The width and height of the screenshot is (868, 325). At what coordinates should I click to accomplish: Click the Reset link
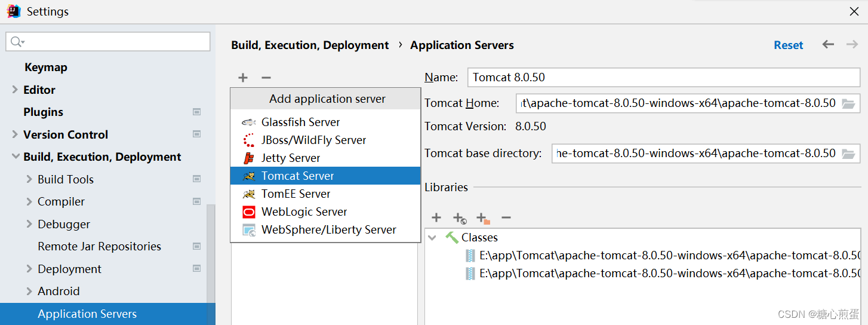(x=789, y=45)
